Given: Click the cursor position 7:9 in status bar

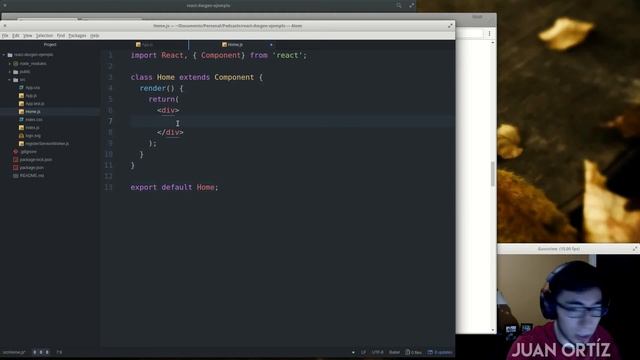Looking at the screenshot, I should coord(60,352).
